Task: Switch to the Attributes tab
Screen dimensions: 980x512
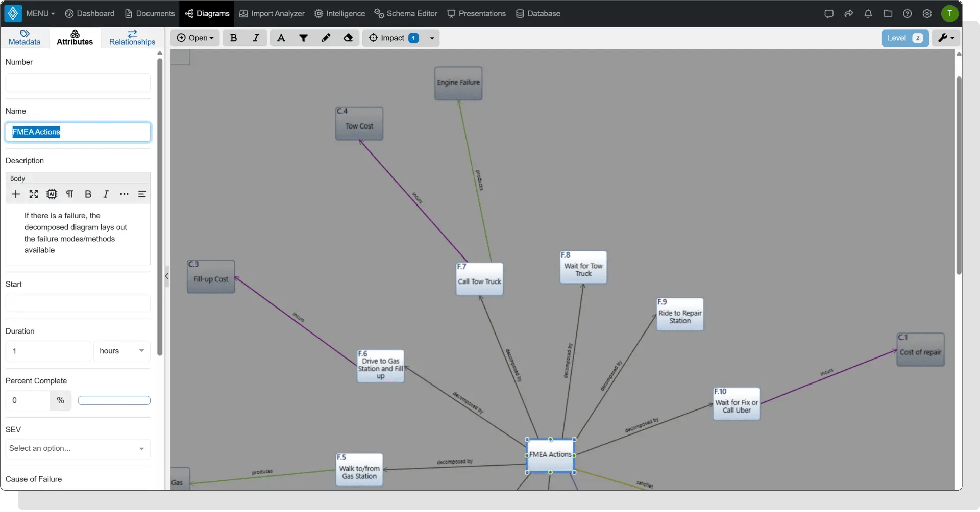Action: (75, 38)
